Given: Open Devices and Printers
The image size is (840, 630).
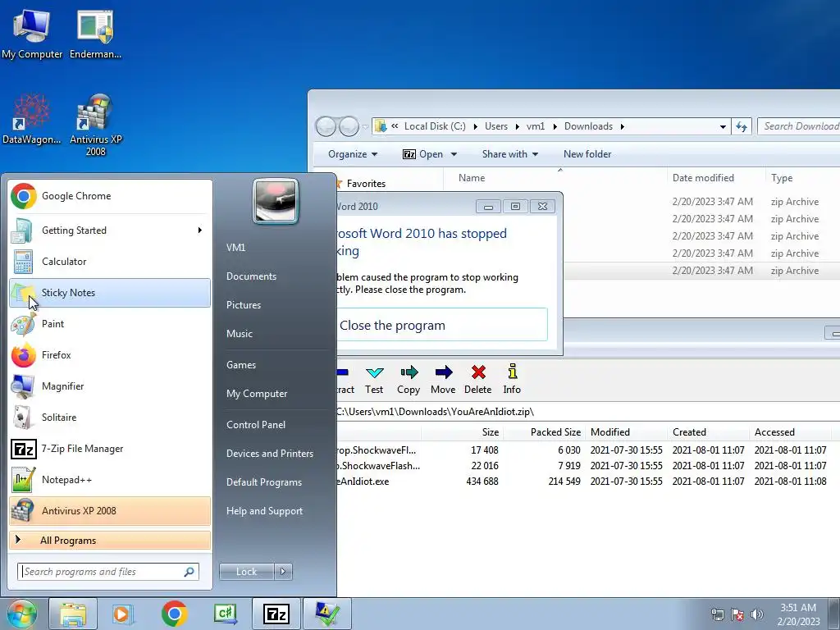Looking at the screenshot, I should click(269, 454).
